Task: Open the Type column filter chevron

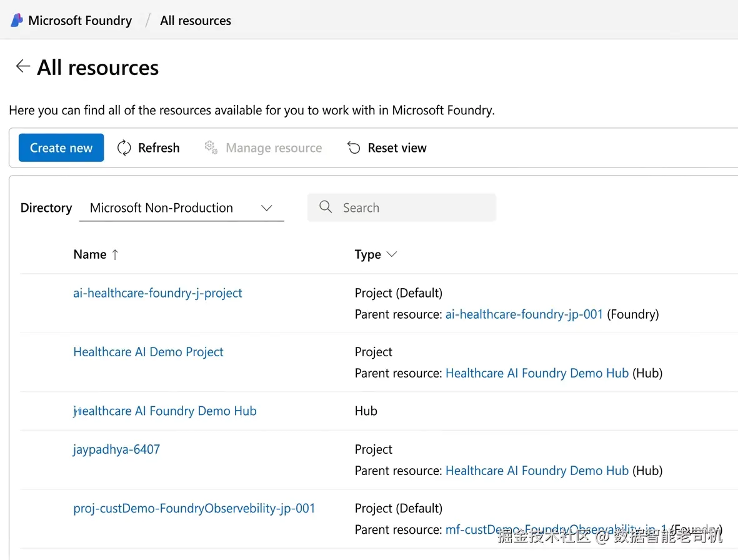Action: tap(392, 254)
